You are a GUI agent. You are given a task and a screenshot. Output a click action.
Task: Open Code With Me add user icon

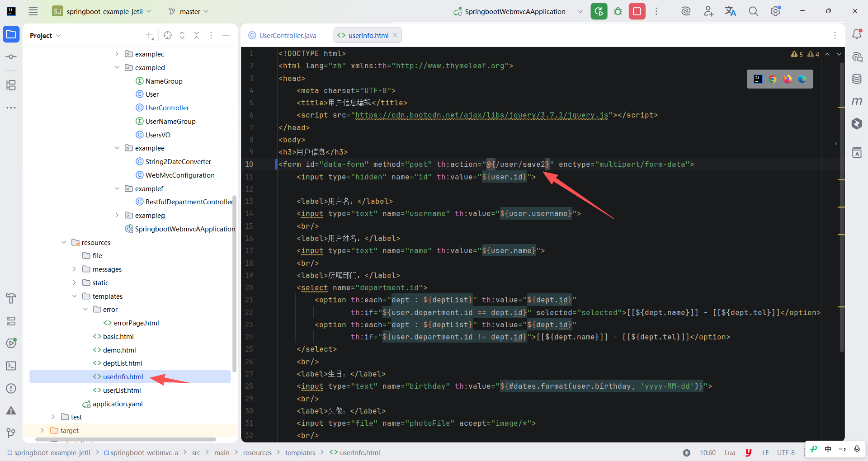(708, 11)
